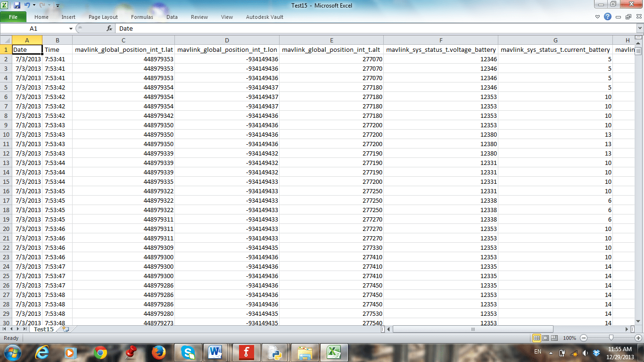Click the Name Box showing A1

(33, 29)
